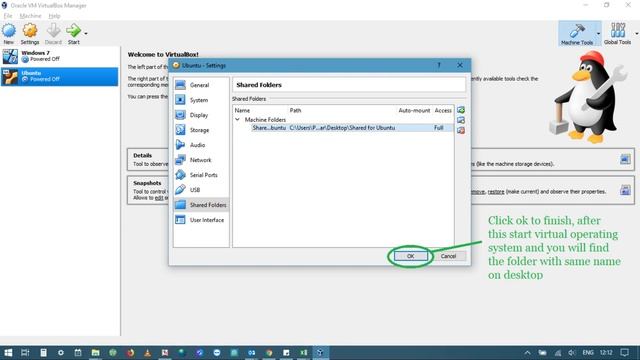Click the remove shared folder icon
Viewport: 640px width, 360px height.
point(461,130)
